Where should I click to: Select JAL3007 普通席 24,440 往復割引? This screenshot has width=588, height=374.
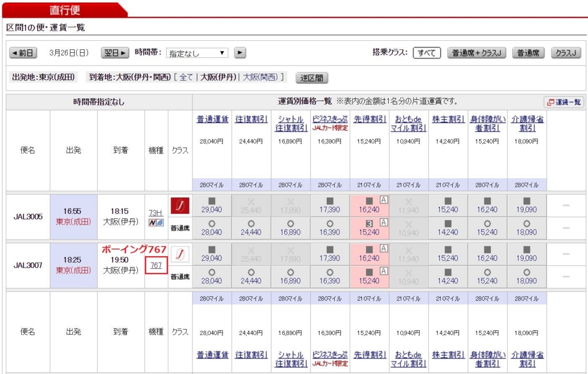pyautogui.click(x=252, y=277)
